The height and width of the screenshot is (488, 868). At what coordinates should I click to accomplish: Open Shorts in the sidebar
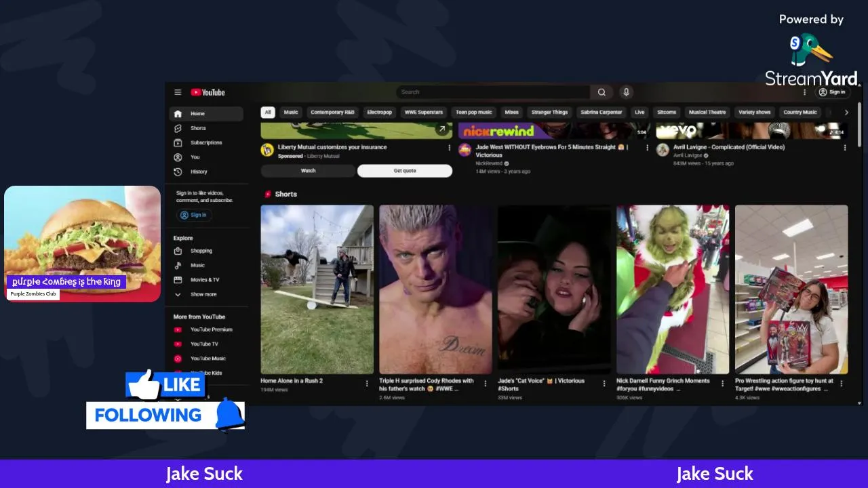[206, 128]
